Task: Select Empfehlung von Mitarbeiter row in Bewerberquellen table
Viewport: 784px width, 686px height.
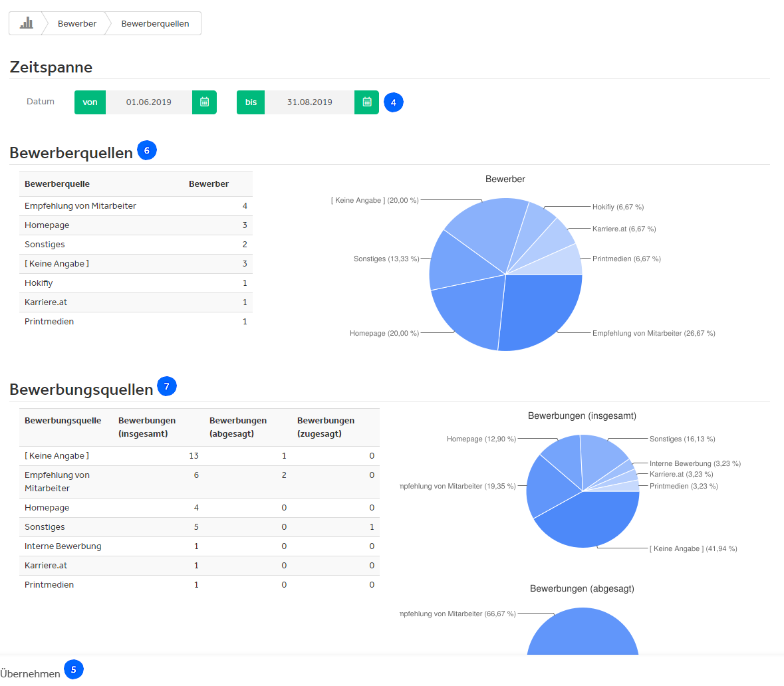Action: (x=136, y=205)
